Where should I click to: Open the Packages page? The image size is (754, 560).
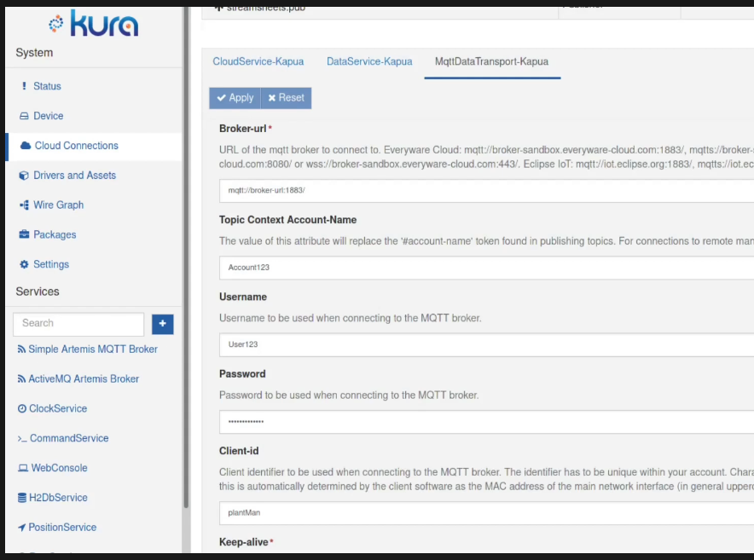pyautogui.click(x=55, y=234)
